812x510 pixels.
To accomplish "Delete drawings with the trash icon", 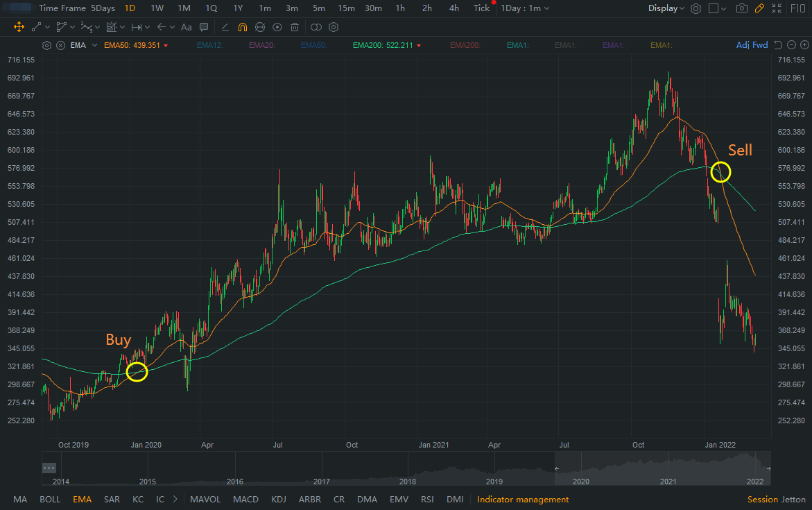I will [x=293, y=27].
